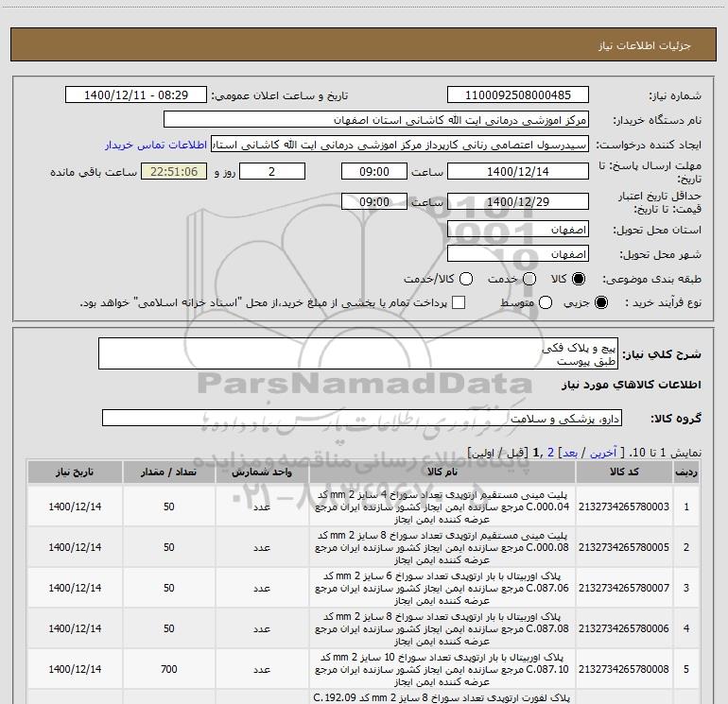
Task: Open page 2 of item list
Action: pyautogui.click(x=550, y=453)
